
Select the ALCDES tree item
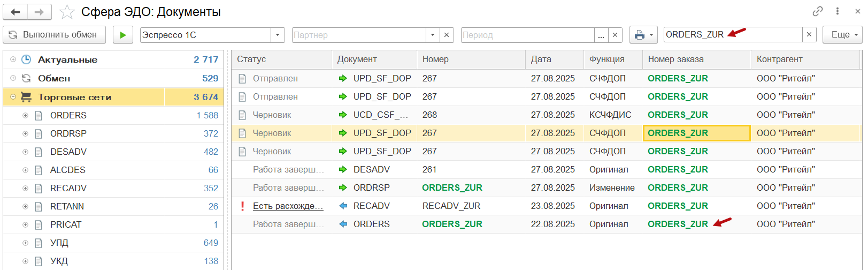pos(68,170)
